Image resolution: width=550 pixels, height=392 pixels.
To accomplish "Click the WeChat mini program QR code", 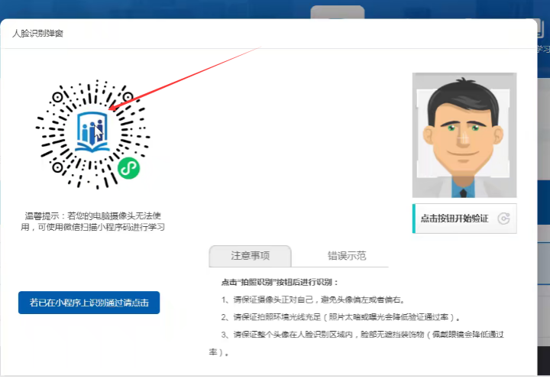I will tap(92, 134).
